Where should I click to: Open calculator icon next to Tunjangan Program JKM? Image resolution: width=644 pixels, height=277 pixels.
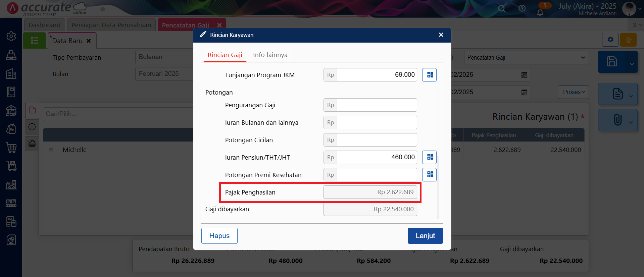coord(429,75)
